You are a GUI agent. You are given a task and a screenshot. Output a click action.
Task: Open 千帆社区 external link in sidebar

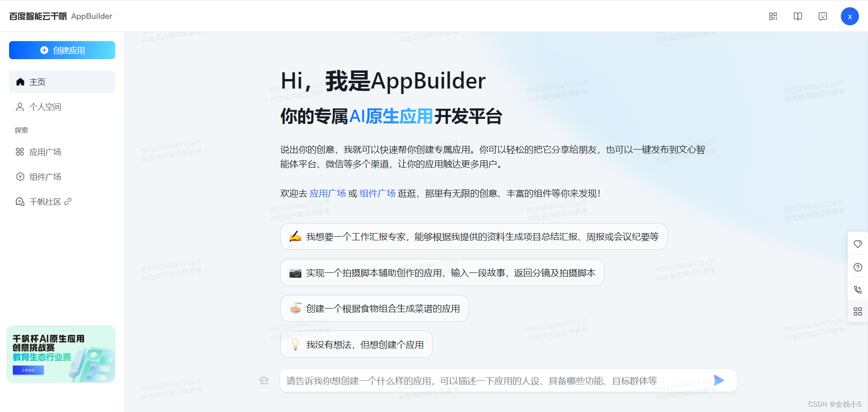45,201
